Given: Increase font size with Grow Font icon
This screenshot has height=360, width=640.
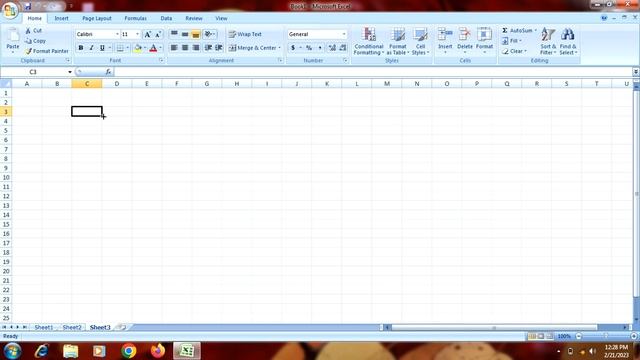Looking at the screenshot, I should point(148,34).
